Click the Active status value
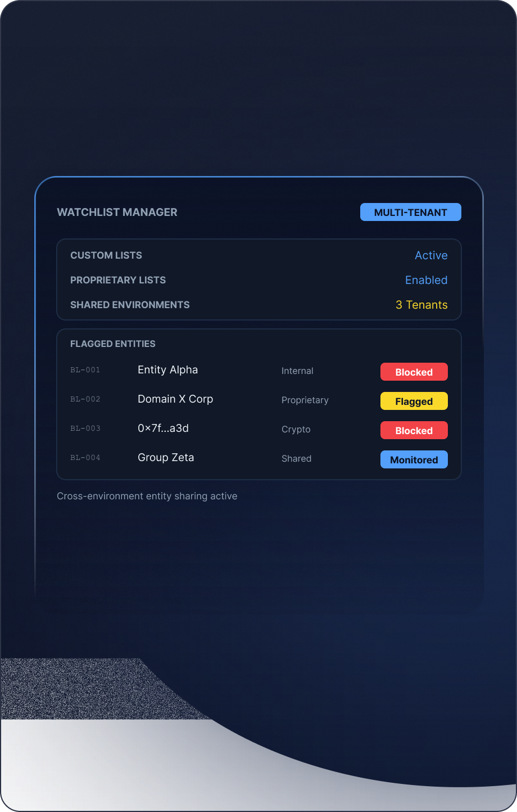 pyautogui.click(x=431, y=255)
